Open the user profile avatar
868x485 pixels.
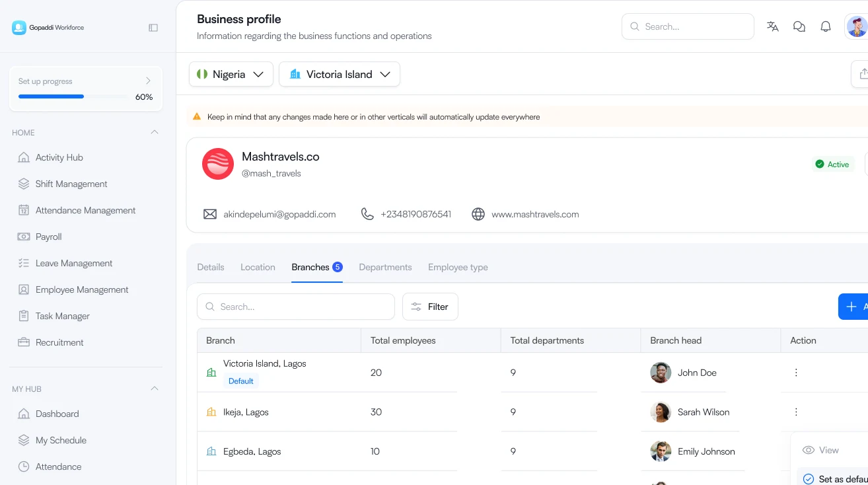click(x=857, y=26)
